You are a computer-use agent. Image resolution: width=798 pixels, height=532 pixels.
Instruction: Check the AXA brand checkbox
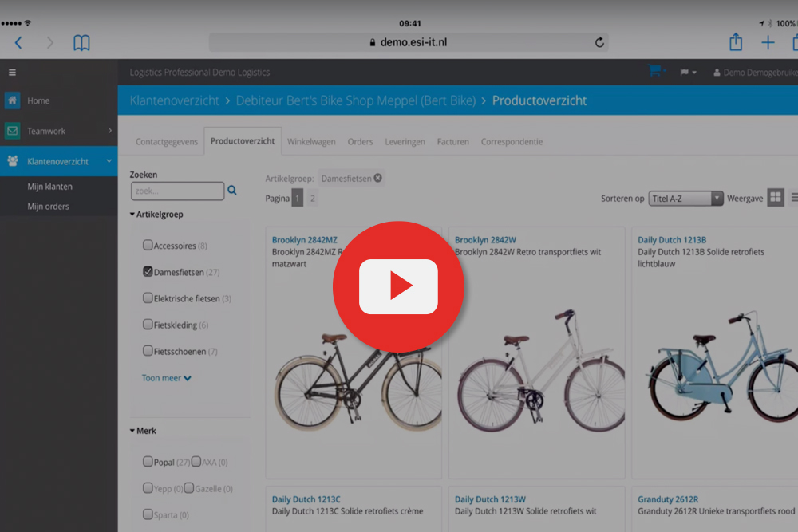[196, 462]
